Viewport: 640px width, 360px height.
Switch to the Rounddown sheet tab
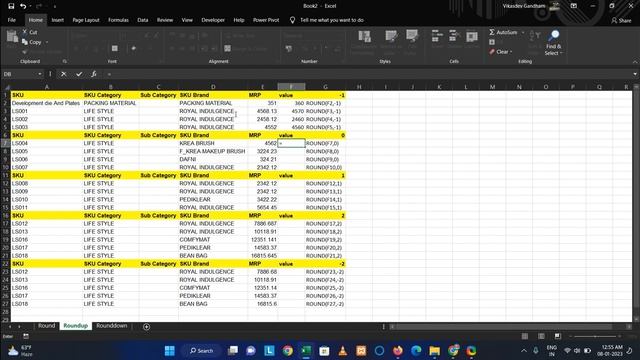112,326
